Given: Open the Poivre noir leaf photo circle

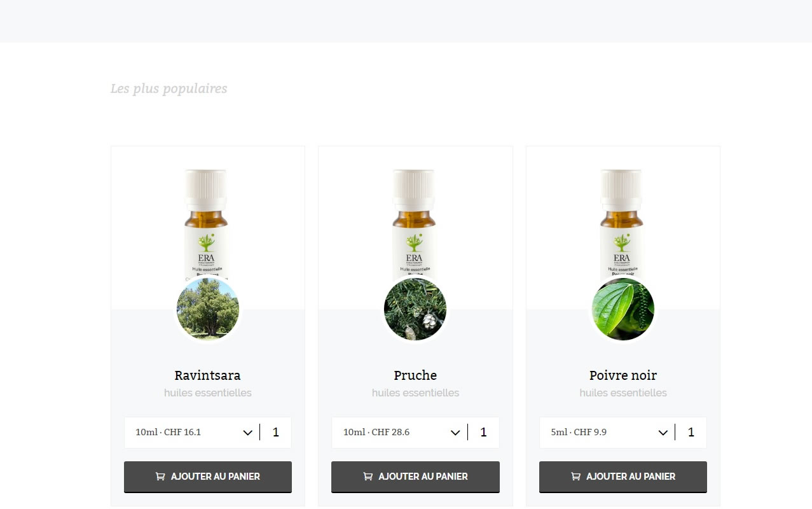Looking at the screenshot, I should 623,309.
